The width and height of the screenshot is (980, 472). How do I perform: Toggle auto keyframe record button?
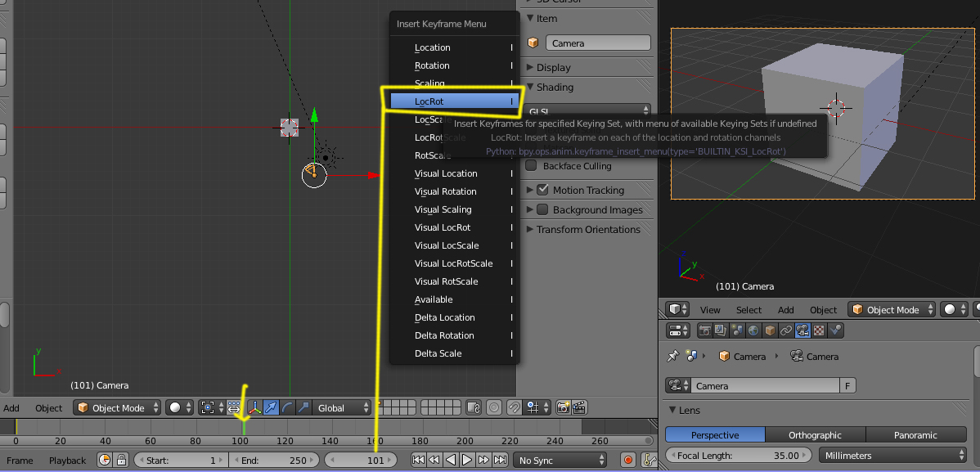click(628, 461)
